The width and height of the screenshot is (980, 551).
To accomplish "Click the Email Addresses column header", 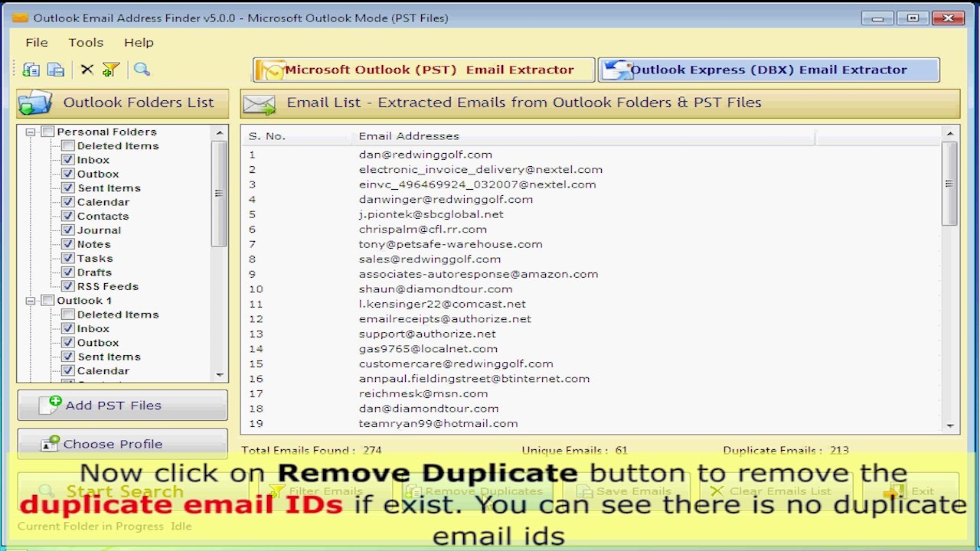I will [x=583, y=136].
